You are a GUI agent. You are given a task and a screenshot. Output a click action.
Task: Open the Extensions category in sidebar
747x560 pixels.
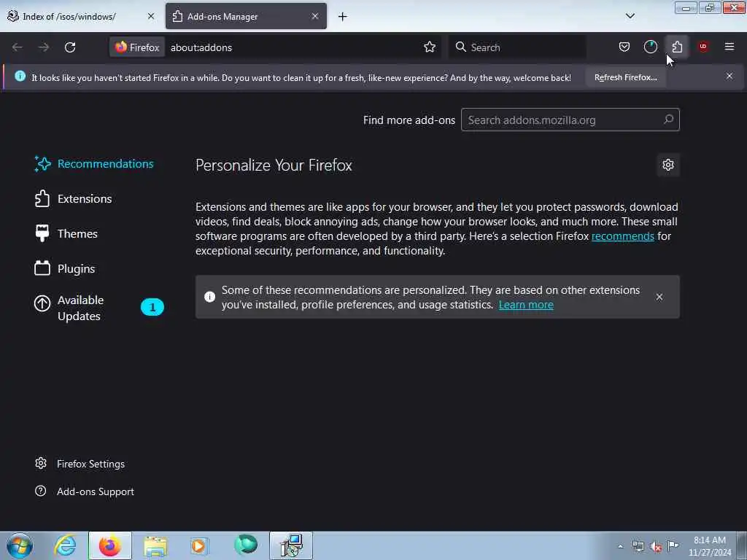click(x=74, y=198)
